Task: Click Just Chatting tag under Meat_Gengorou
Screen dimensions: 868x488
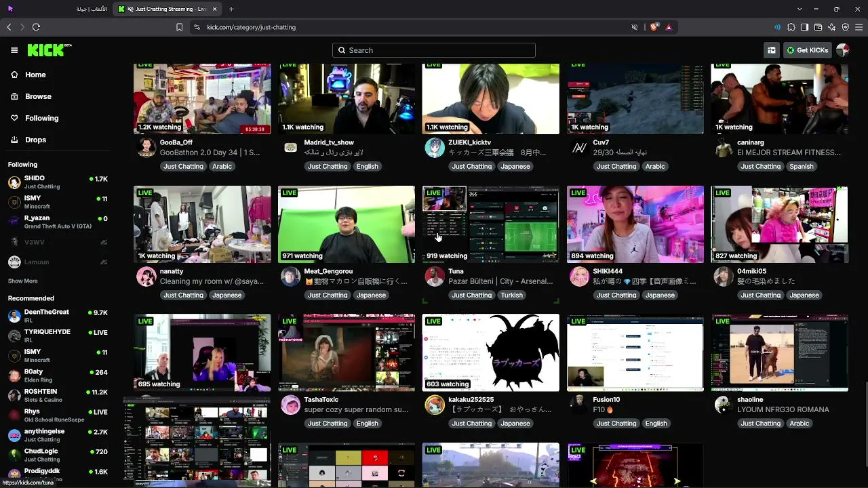Action: point(328,295)
